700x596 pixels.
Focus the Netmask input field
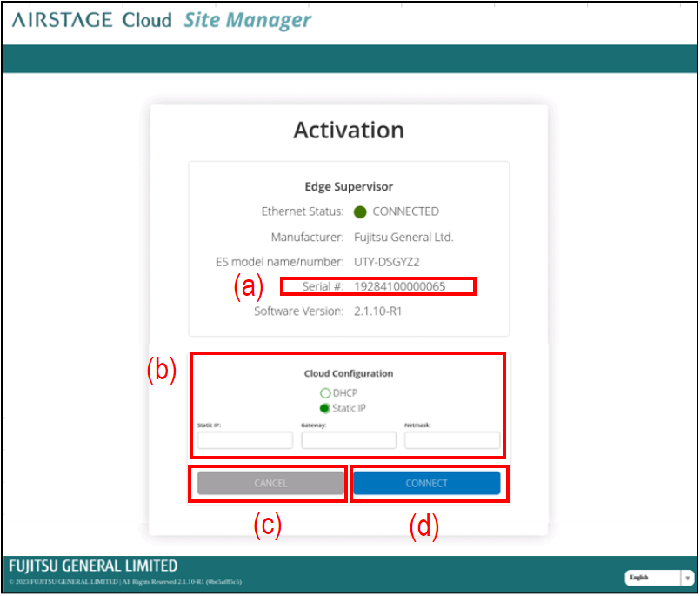point(452,440)
